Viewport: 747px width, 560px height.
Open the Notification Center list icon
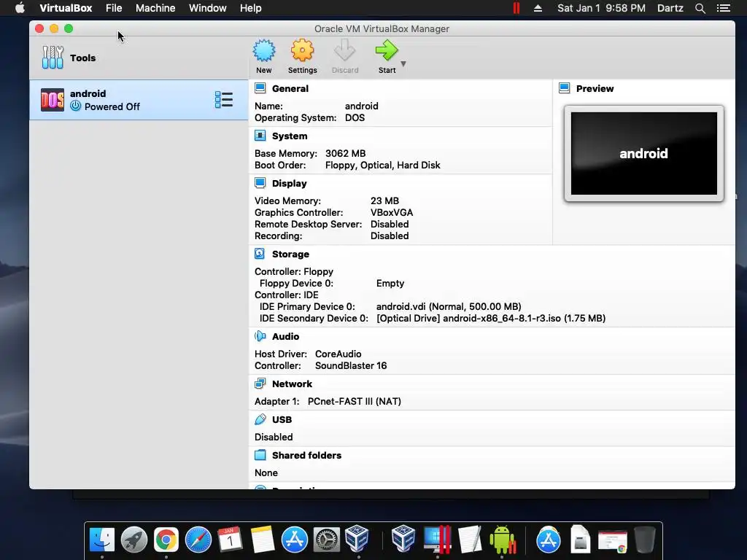[723, 8]
